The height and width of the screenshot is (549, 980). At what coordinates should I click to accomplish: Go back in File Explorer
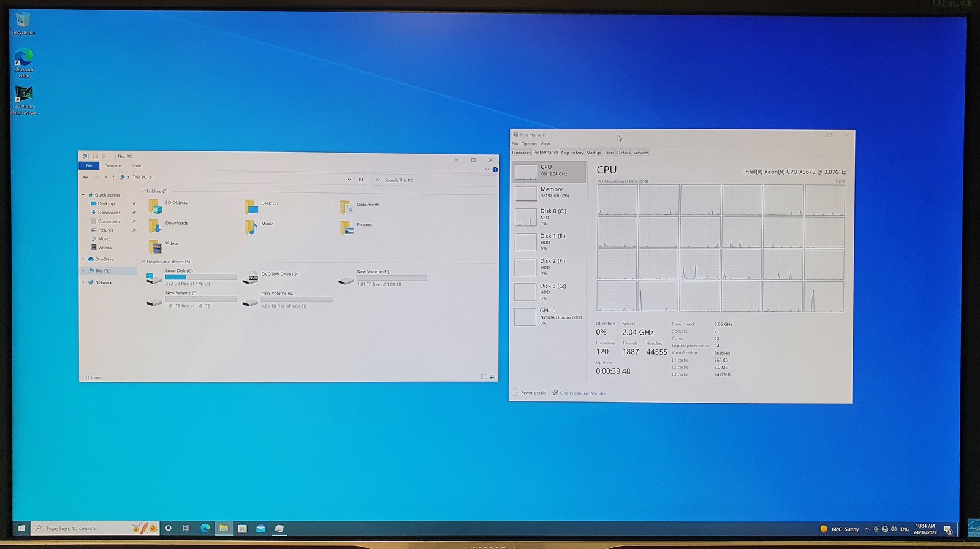86,177
